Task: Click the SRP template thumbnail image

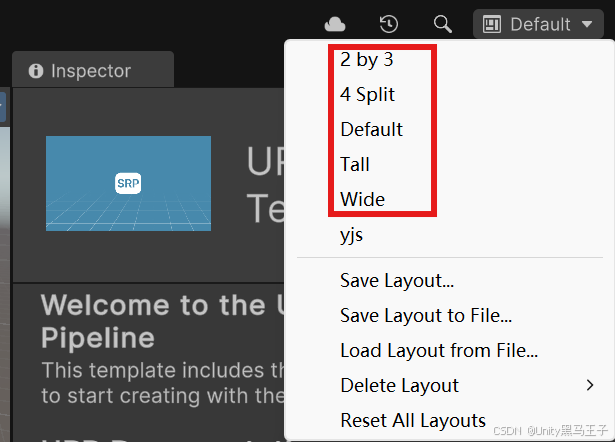Action: click(128, 183)
